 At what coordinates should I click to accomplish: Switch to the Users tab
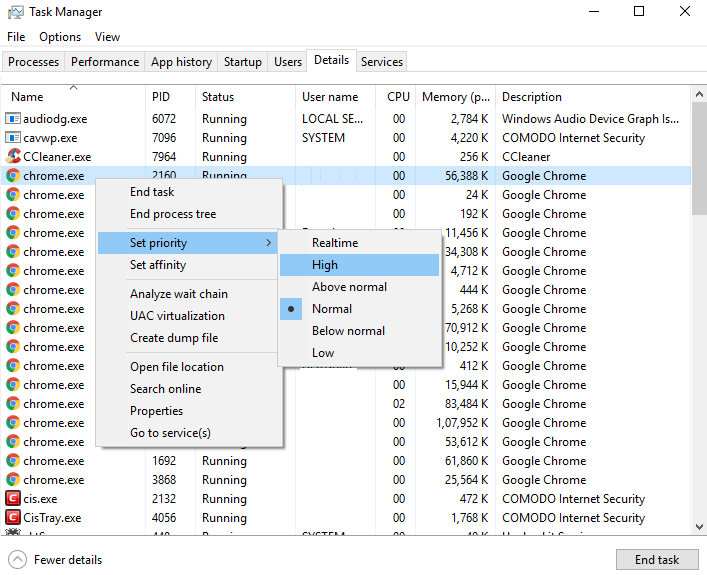[x=288, y=62]
